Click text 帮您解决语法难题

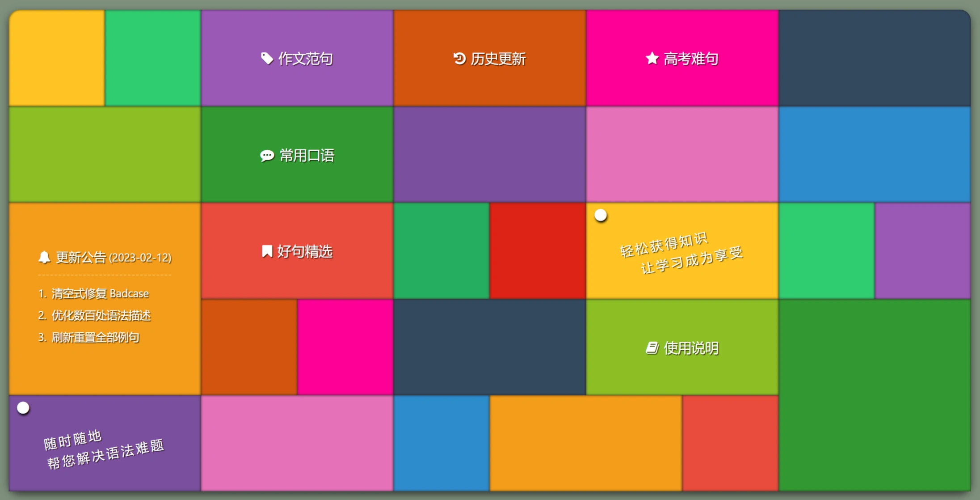point(105,454)
